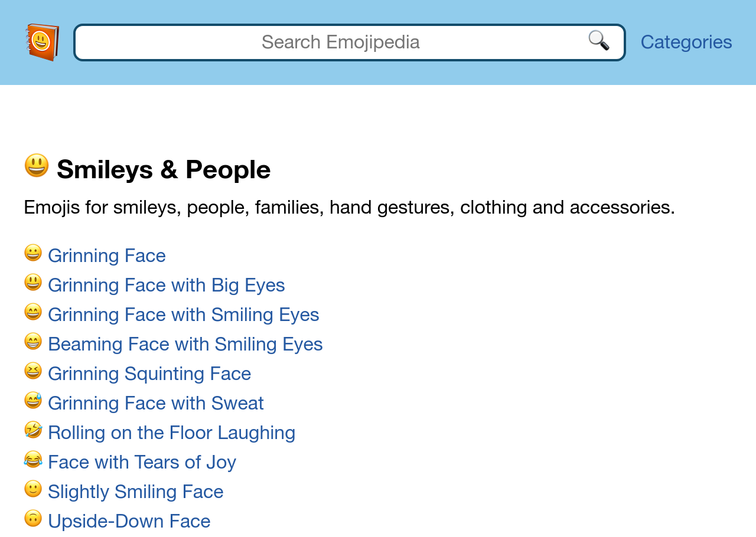
Task: Click the Rolling on the Floor Laughing emoji icon
Action: [x=33, y=430]
